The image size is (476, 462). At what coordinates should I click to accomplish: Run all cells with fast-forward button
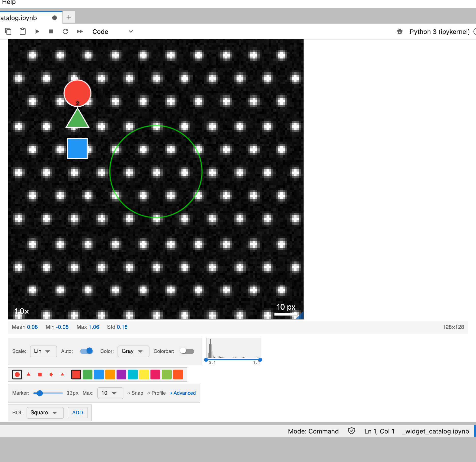coord(80,31)
